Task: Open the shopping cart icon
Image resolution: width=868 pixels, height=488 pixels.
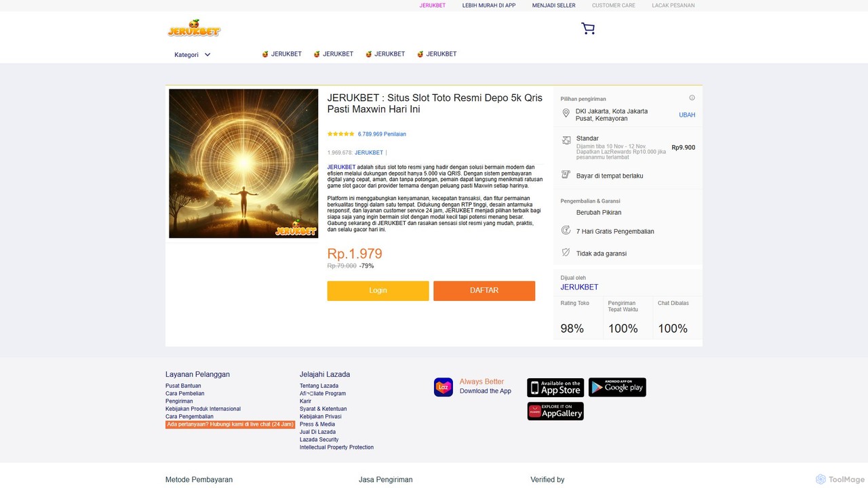Action: click(x=588, y=28)
